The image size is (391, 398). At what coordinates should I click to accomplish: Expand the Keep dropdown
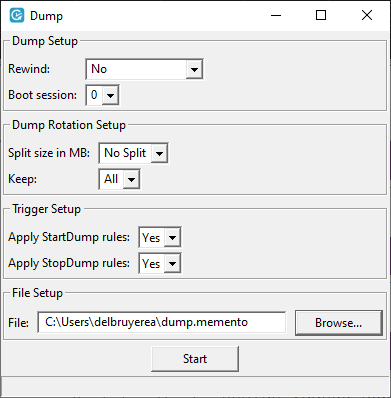coord(119,179)
